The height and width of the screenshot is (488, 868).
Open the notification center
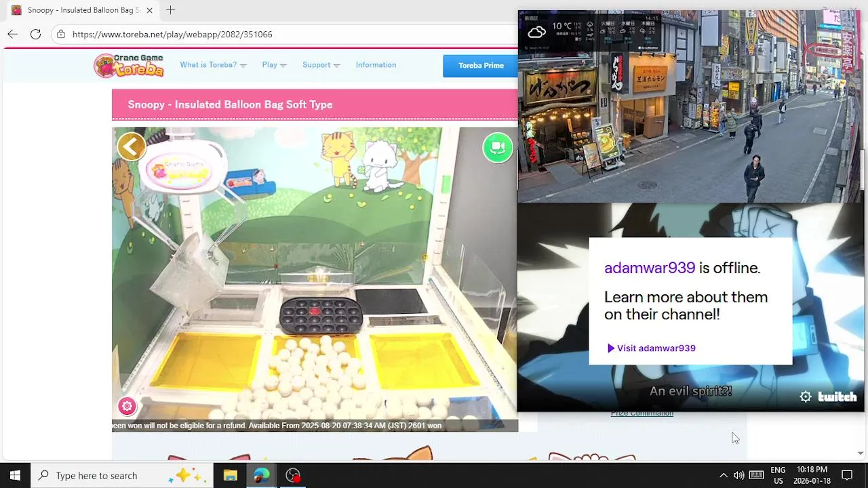click(x=847, y=475)
